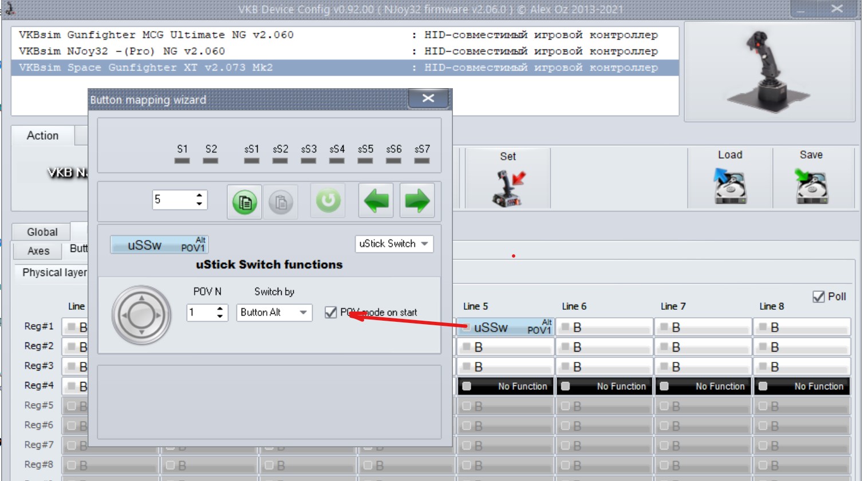This screenshot has height=481, width=868.
Task: Click Line 5 Reg#2 B cell
Action: click(506, 347)
